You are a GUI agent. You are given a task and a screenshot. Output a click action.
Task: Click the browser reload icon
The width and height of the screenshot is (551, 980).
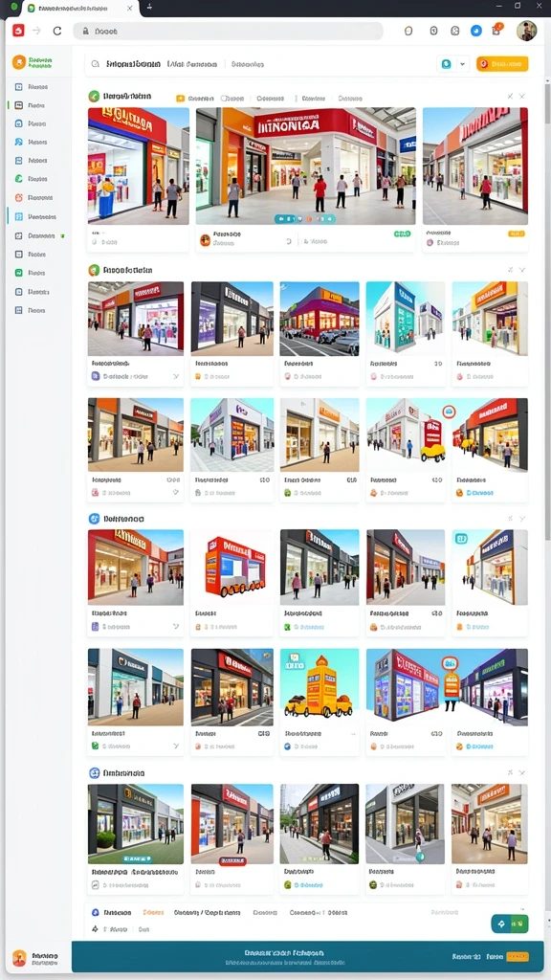click(x=56, y=31)
